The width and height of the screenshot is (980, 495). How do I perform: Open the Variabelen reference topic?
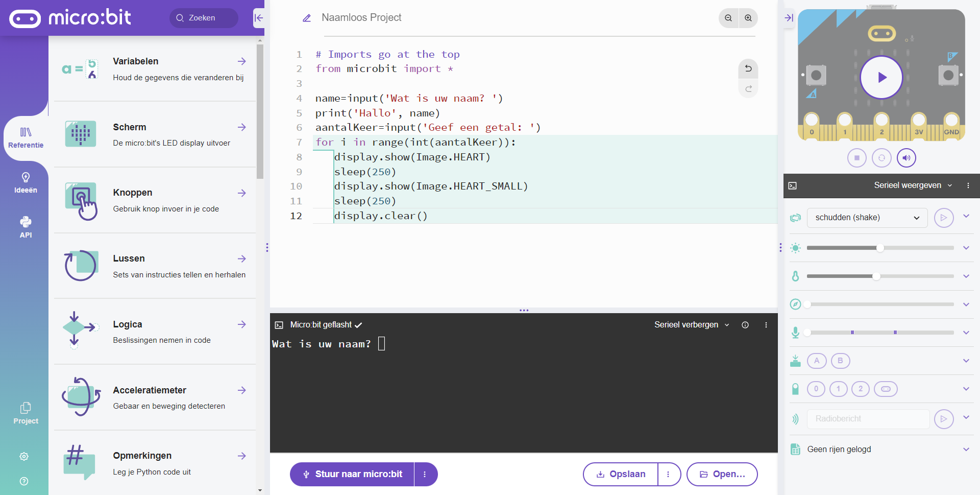[x=155, y=68]
